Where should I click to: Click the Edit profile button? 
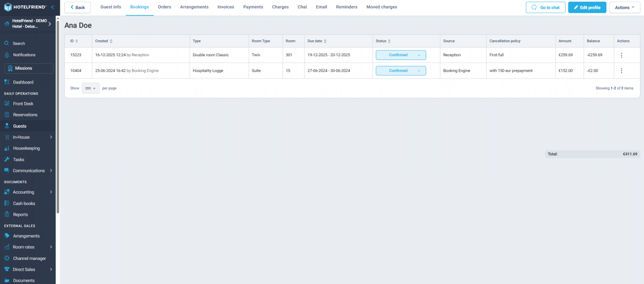(587, 8)
